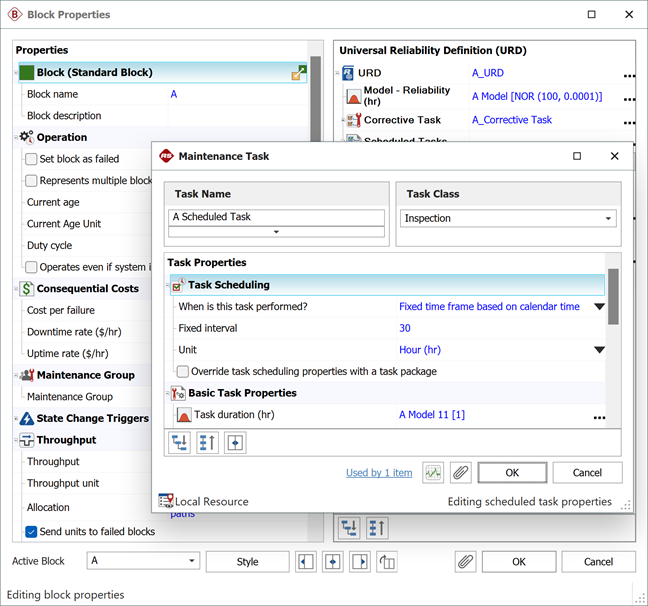Expand all Task Properties nodes icon

point(181,441)
